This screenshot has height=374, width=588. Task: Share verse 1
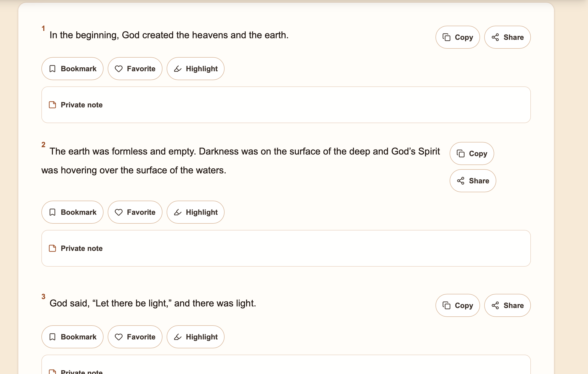(x=507, y=37)
